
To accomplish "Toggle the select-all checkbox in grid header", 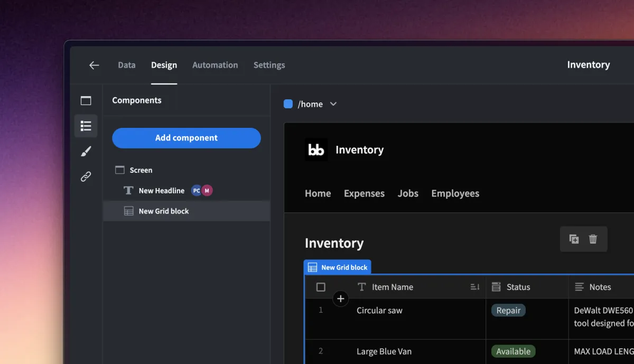I will click(x=321, y=287).
